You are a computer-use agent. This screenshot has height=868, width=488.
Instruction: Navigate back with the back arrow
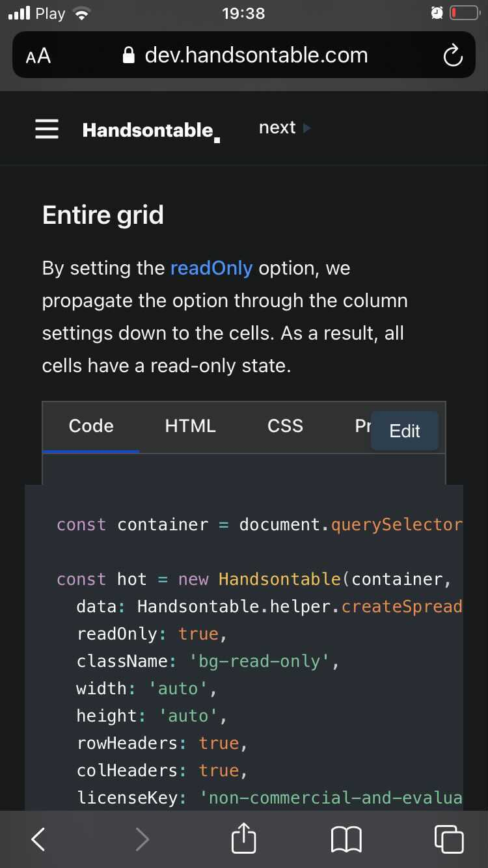(37, 839)
